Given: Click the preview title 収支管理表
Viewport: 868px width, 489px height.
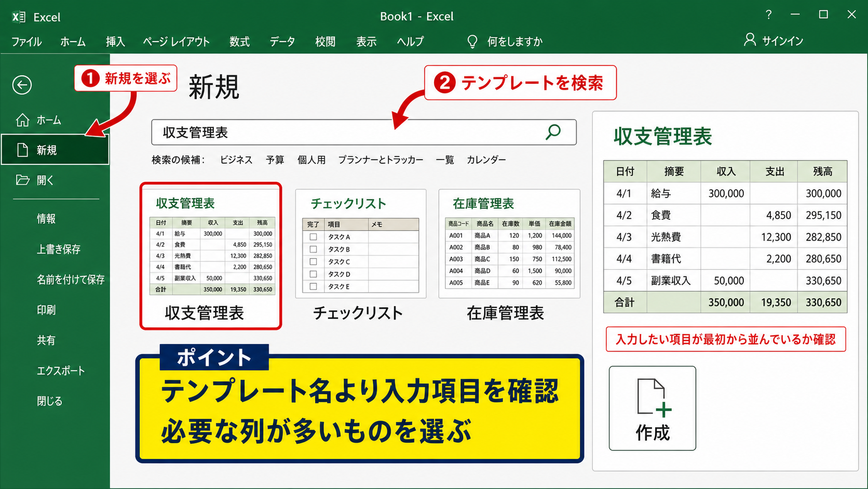Looking at the screenshot, I should (663, 137).
